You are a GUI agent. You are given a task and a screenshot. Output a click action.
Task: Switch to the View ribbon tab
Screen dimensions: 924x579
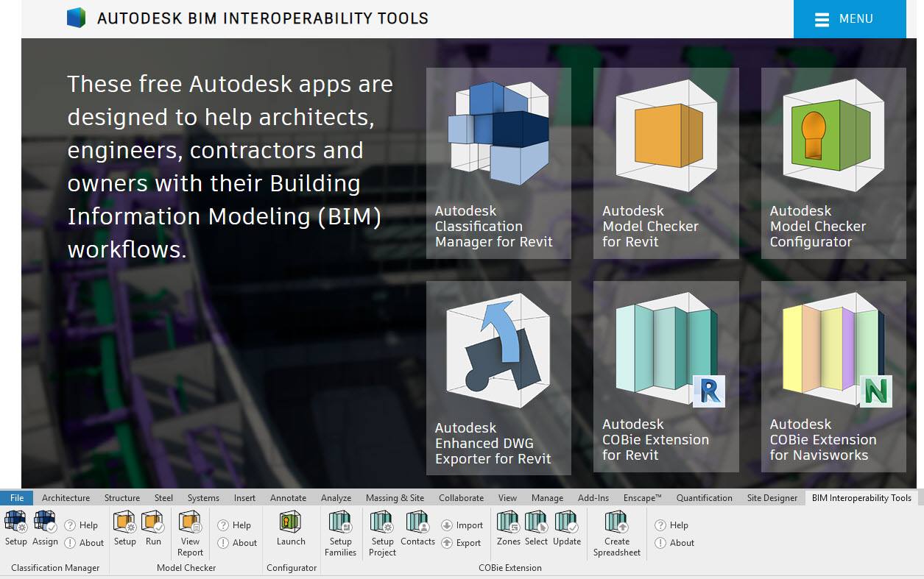[x=507, y=498]
